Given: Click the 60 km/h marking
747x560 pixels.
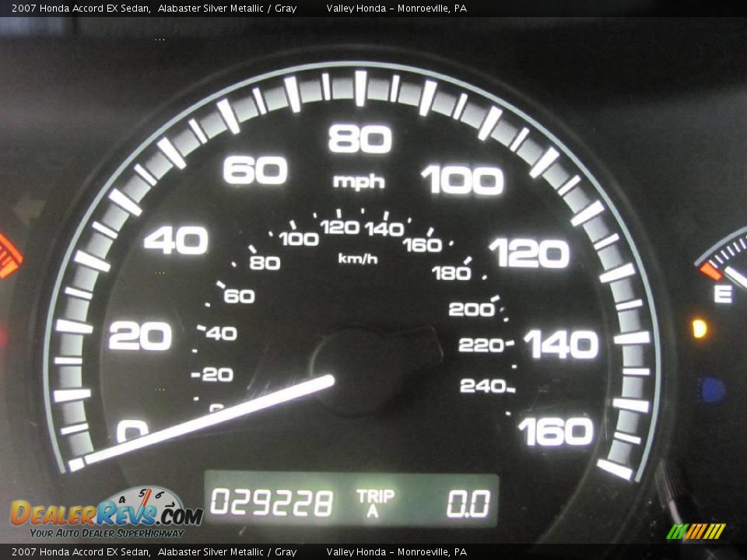Looking at the screenshot, I should coord(240,296).
